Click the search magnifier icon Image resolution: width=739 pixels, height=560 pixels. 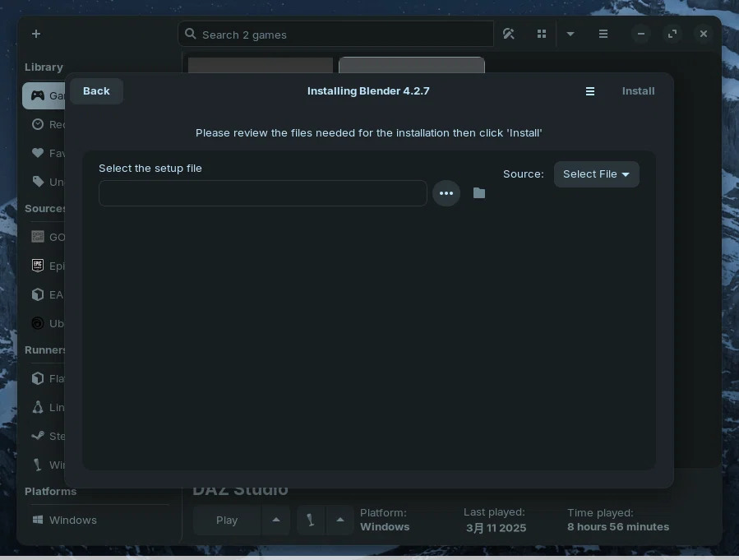(x=191, y=34)
